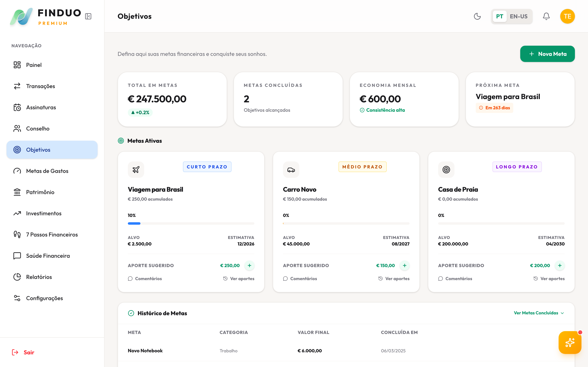Open notifications bell
588x367 pixels.
(546, 16)
